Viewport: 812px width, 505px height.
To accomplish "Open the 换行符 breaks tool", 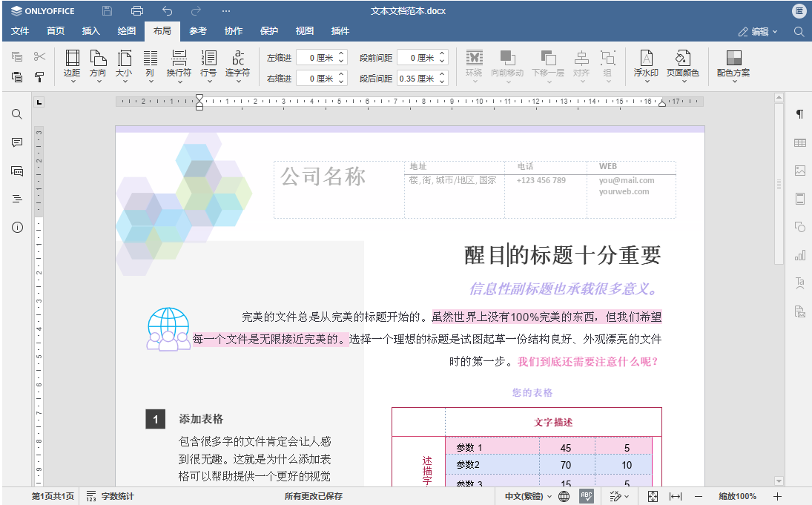I will point(179,66).
